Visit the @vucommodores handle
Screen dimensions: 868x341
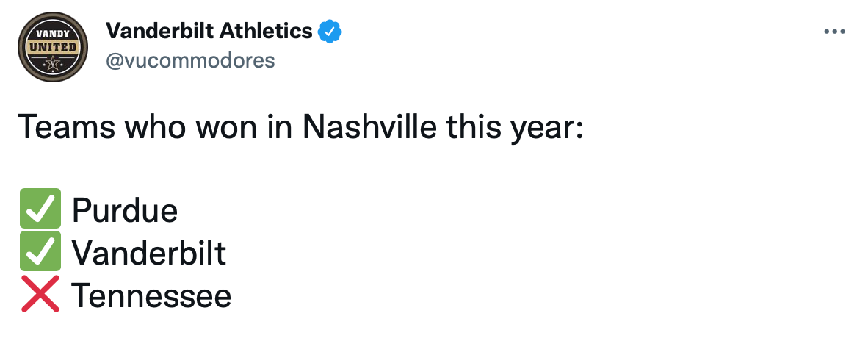190,61
